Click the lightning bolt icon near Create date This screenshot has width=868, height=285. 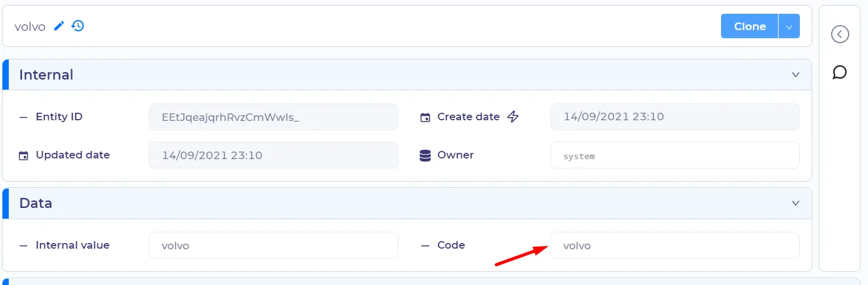click(x=513, y=117)
